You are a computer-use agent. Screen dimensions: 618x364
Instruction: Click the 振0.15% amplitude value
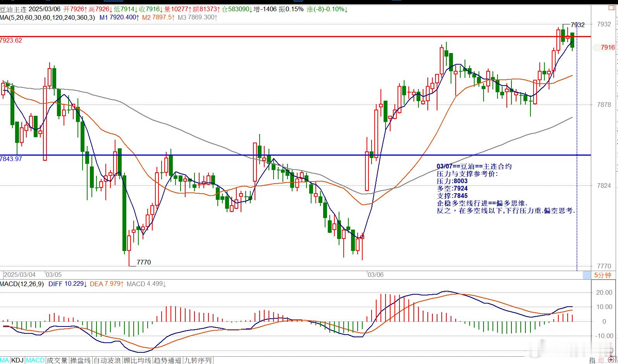click(291, 9)
